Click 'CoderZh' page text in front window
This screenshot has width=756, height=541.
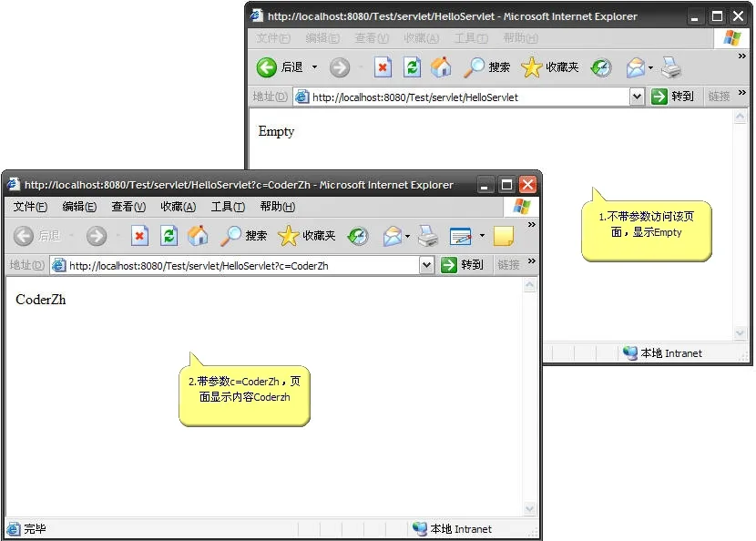click(x=40, y=300)
